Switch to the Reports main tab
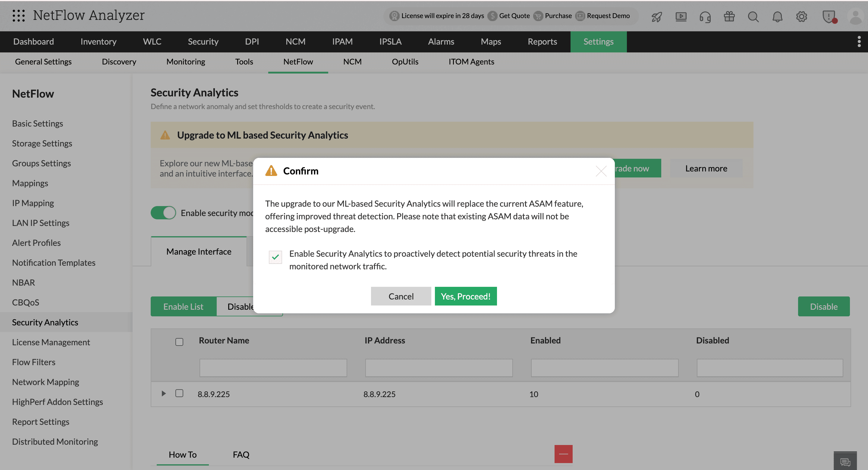868x470 pixels. 542,42
